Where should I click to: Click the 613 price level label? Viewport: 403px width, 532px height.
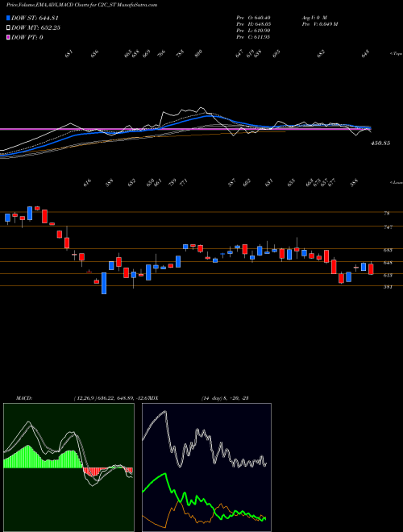coord(388,275)
